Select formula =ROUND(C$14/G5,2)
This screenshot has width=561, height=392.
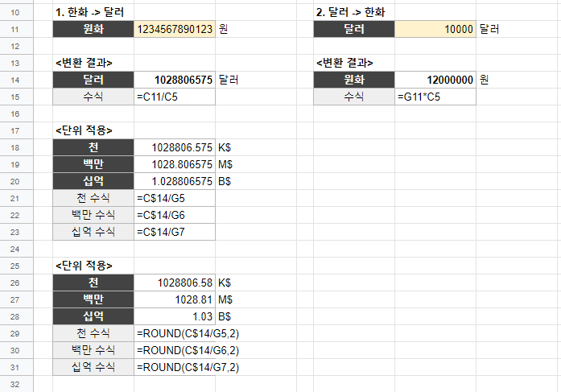tap(188, 333)
